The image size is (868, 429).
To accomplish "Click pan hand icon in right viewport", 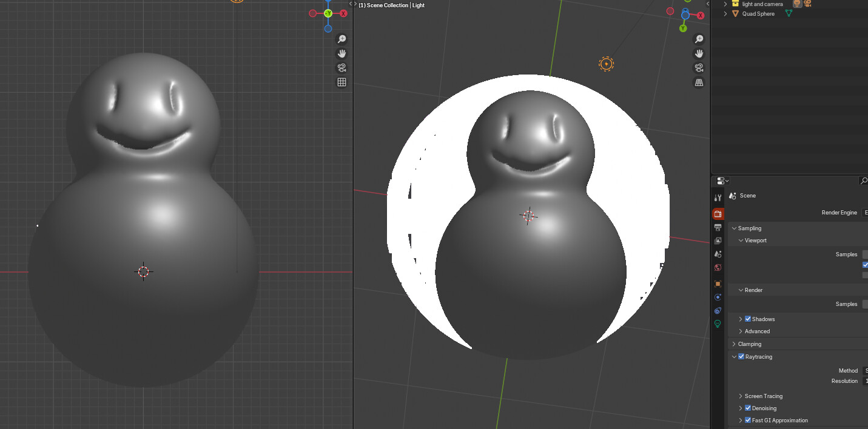I will click(699, 53).
